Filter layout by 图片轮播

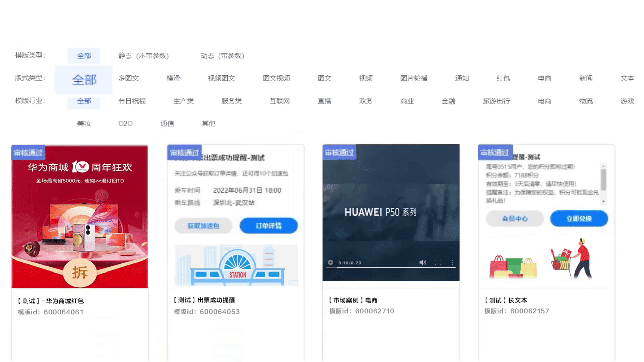pos(414,78)
